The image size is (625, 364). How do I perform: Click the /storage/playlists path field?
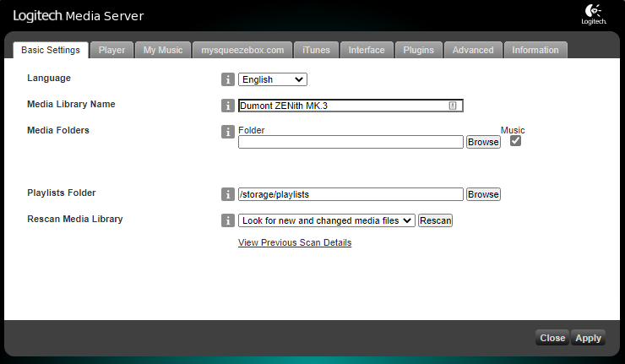[351, 194]
